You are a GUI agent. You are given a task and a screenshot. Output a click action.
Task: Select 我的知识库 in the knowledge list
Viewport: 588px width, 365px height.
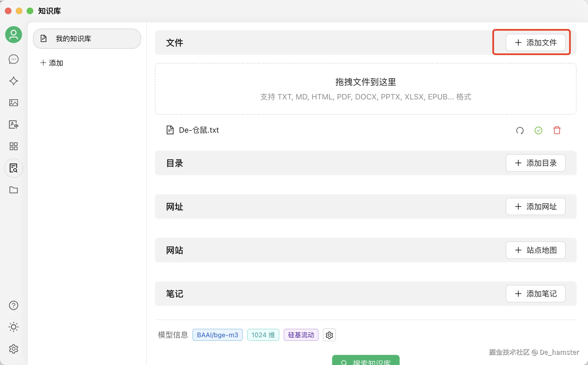coord(87,39)
